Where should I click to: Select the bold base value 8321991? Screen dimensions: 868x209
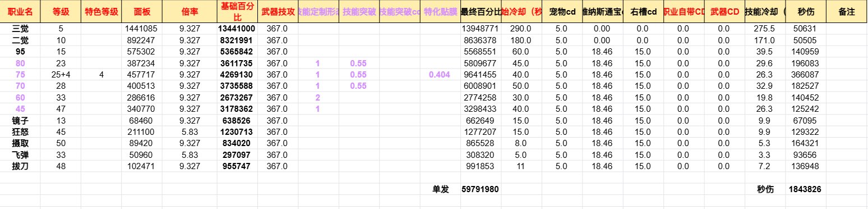click(x=237, y=40)
